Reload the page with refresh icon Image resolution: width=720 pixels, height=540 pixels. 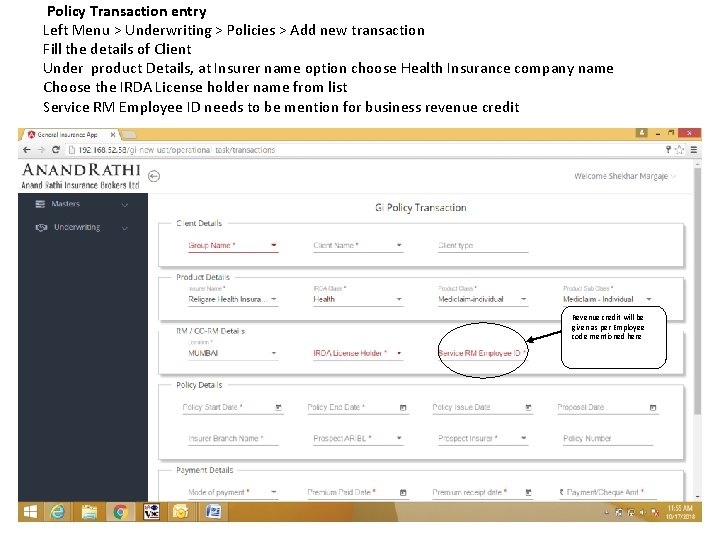(56, 150)
